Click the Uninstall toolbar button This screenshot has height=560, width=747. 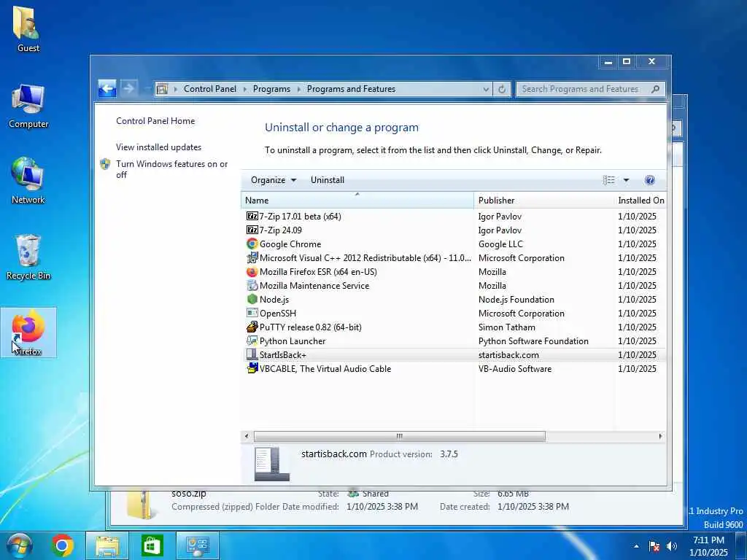point(328,180)
